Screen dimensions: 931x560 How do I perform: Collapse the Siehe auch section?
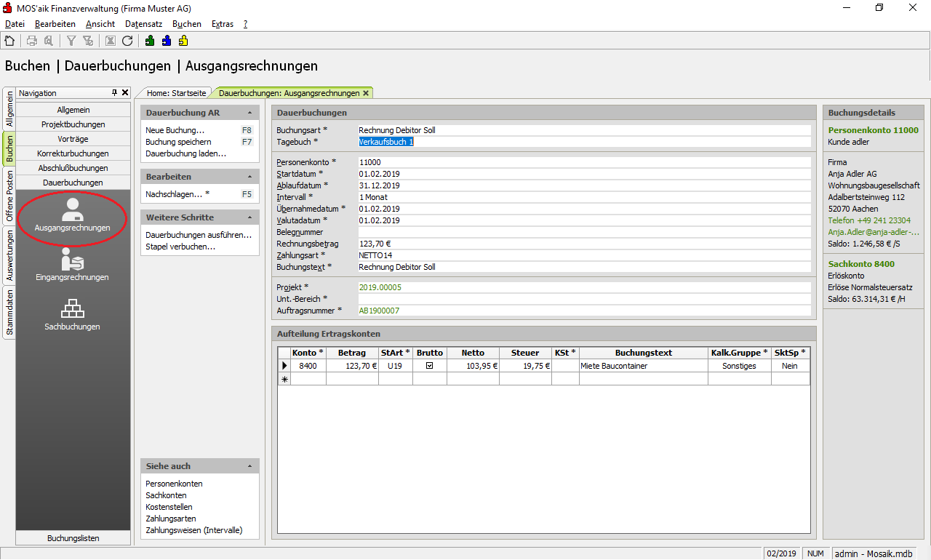pyautogui.click(x=249, y=466)
